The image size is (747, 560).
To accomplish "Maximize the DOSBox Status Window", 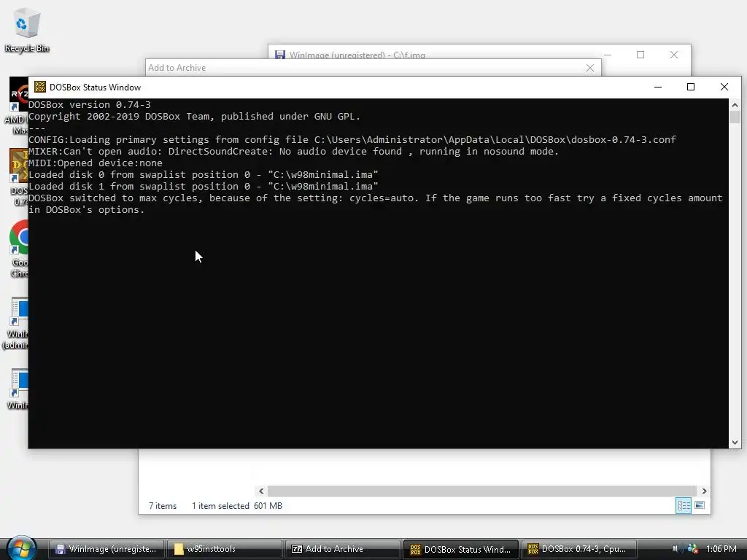I will pos(691,87).
